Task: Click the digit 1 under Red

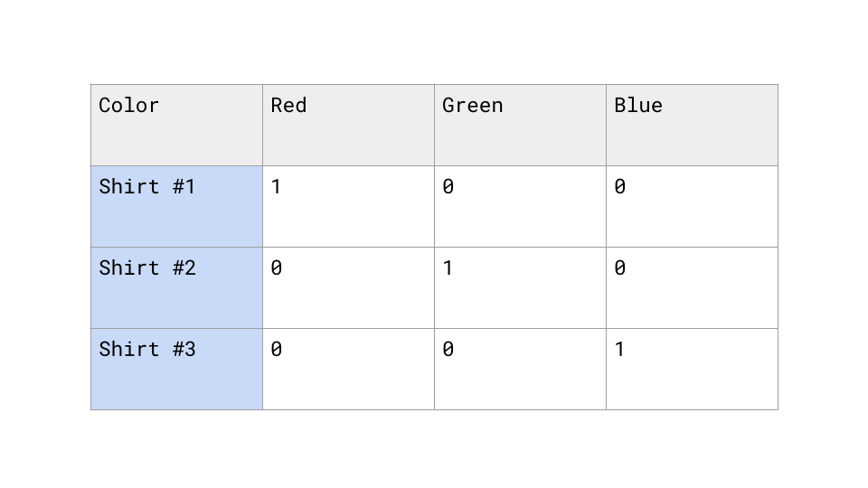Action: [276, 187]
